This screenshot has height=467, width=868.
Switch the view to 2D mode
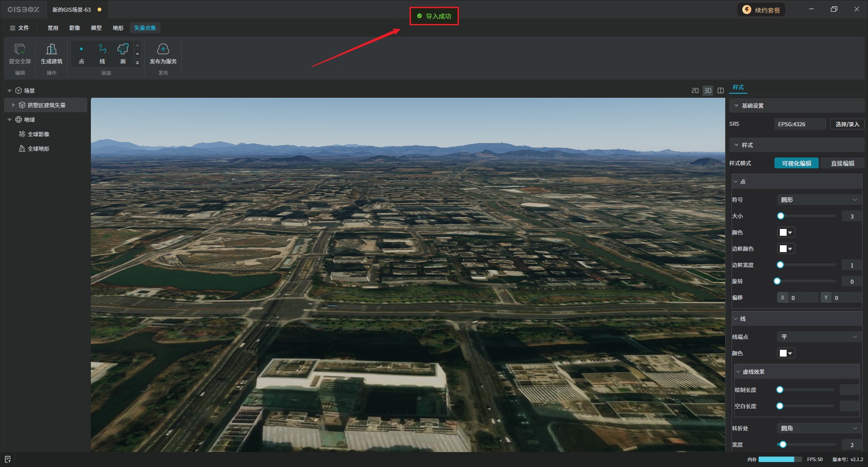(x=695, y=91)
